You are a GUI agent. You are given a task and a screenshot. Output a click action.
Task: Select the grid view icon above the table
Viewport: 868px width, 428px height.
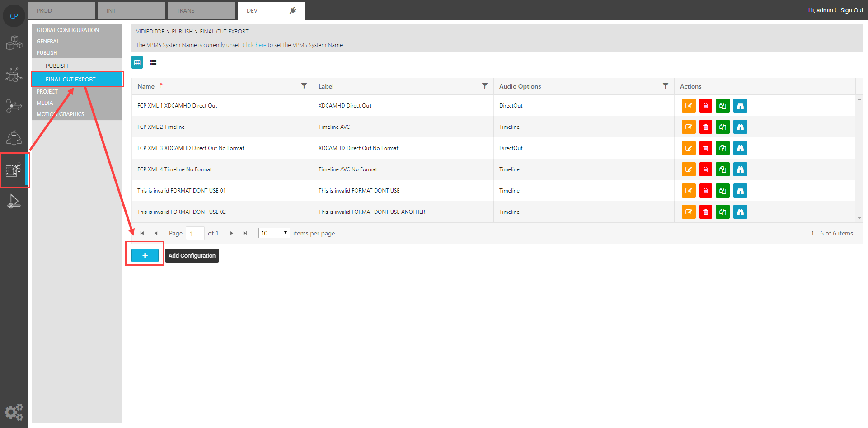(x=137, y=62)
